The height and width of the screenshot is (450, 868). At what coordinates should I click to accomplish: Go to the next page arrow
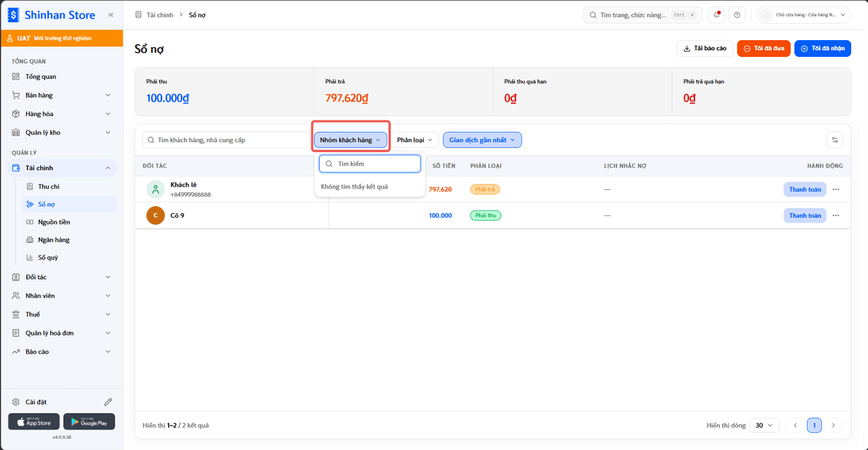(833, 426)
